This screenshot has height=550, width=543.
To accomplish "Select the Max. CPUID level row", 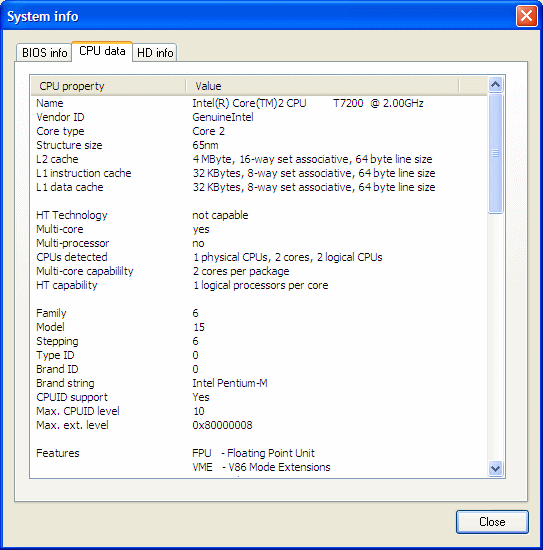I will pyautogui.click(x=259, y=411).
